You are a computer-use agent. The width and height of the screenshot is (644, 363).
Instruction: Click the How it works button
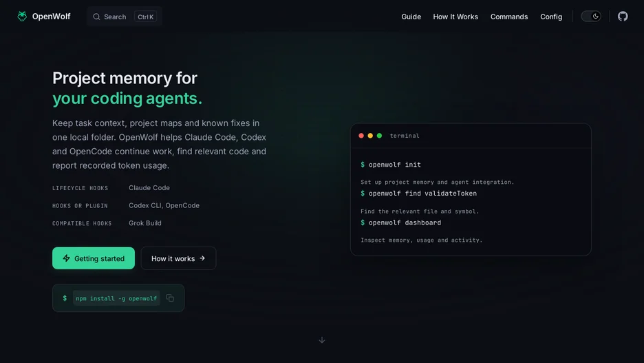pos(178,258)
